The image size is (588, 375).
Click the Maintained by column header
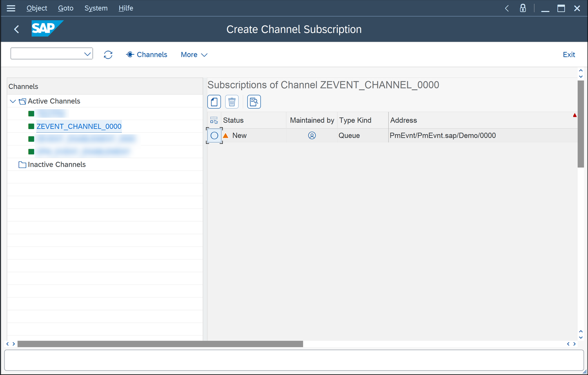312,121
